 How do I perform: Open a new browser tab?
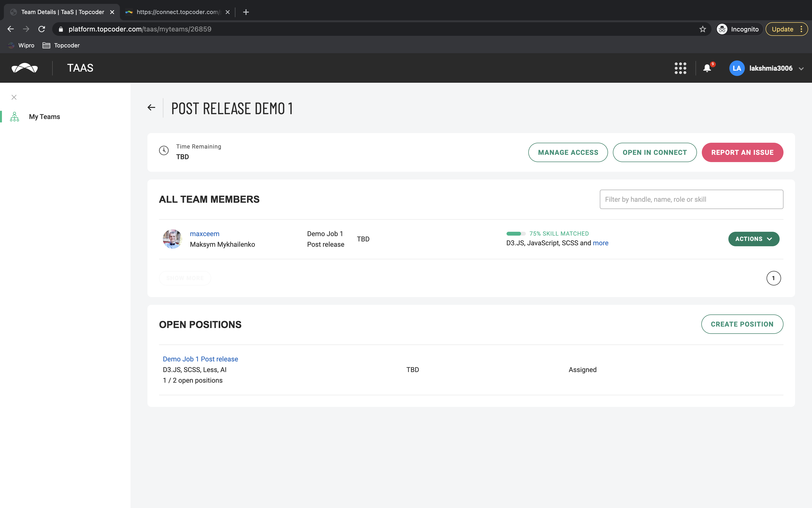pyautogui.click(x=246, y=12)
